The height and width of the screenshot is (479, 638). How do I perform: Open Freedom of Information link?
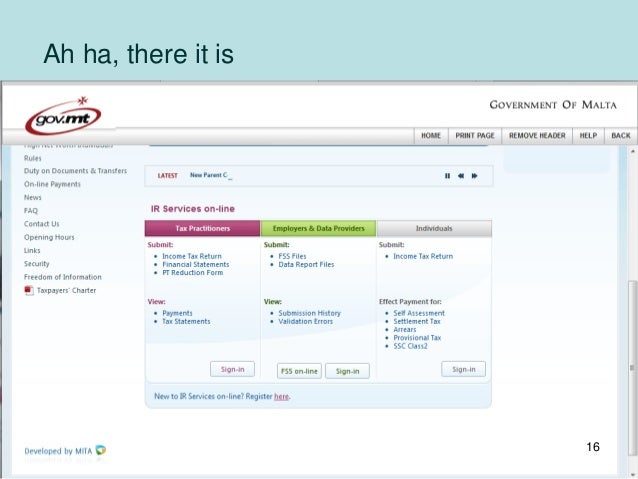[62, 277]
